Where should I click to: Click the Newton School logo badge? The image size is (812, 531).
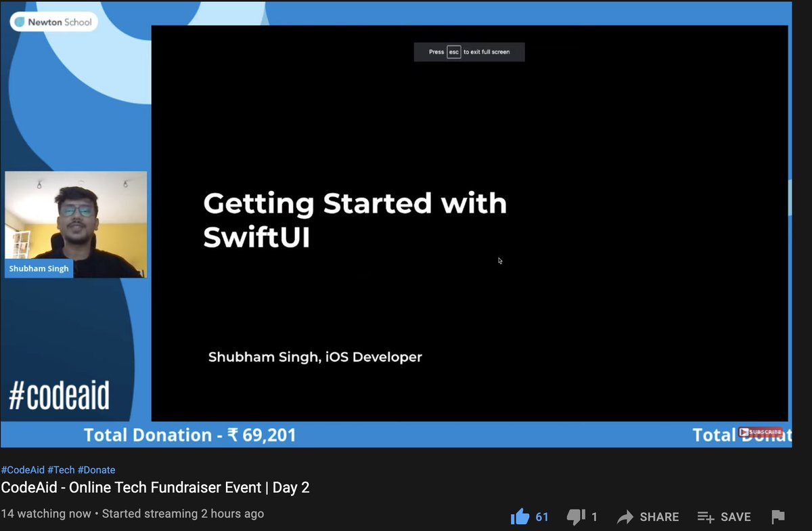[53, 22]
